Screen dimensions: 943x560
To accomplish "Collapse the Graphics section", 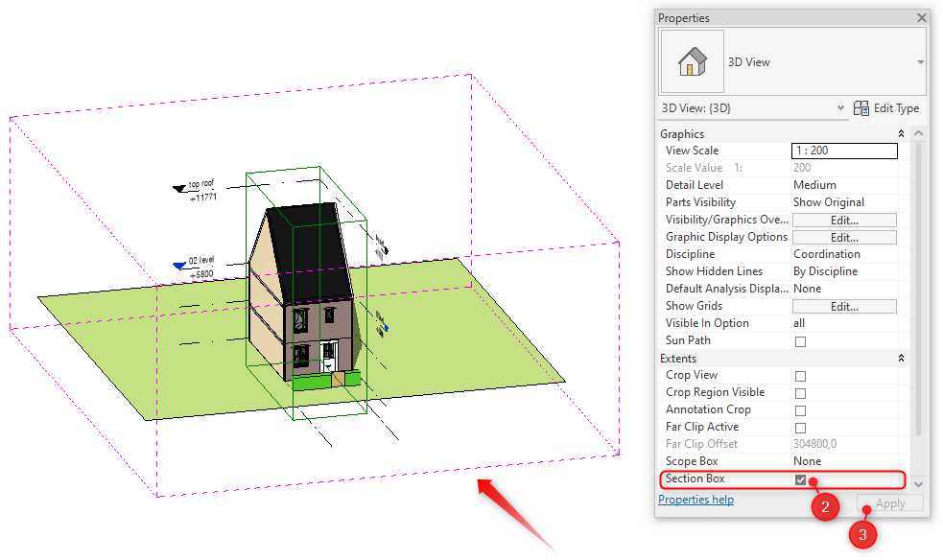I will (x=900, y=133).
